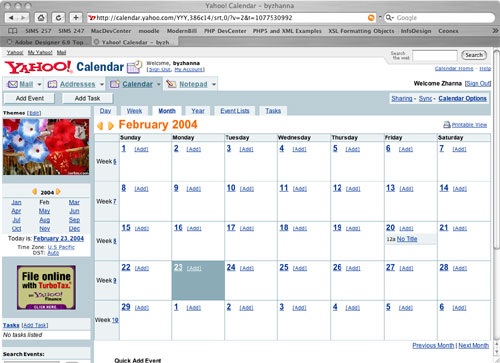Go to next month orange arrow

coord(111,126)
